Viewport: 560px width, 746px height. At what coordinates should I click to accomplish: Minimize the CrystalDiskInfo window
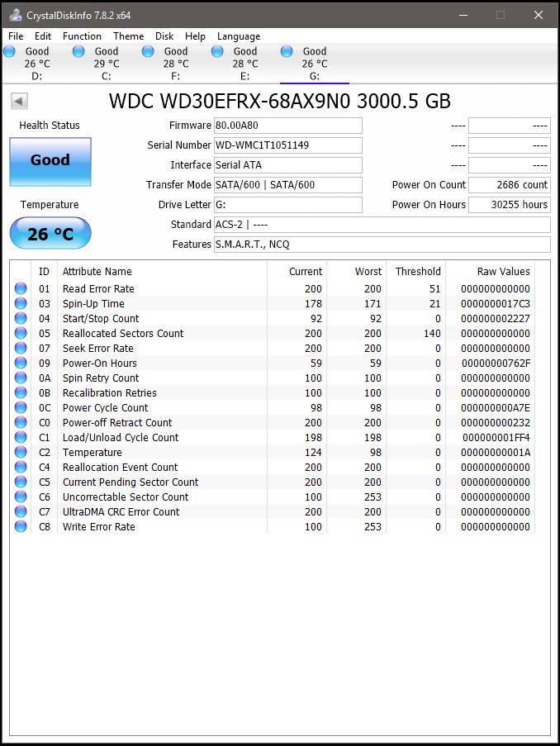click(463, 15)
